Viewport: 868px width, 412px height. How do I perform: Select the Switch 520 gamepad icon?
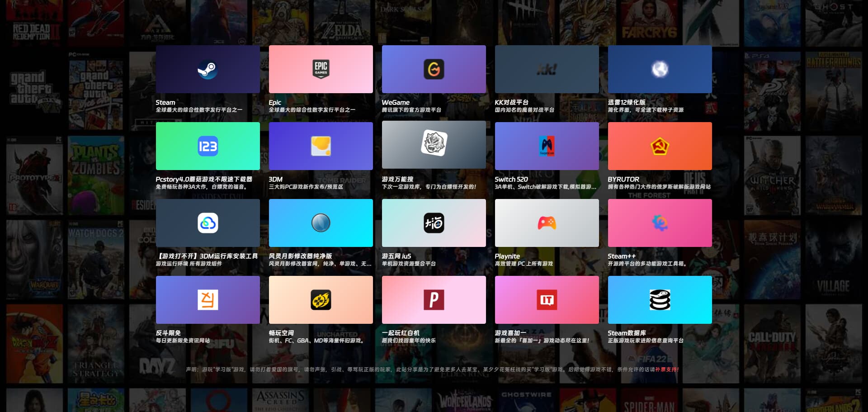[x=547, y=146]
